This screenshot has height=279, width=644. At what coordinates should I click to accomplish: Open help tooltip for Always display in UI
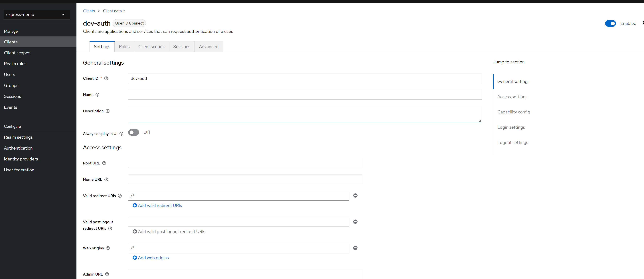point(121,134)
